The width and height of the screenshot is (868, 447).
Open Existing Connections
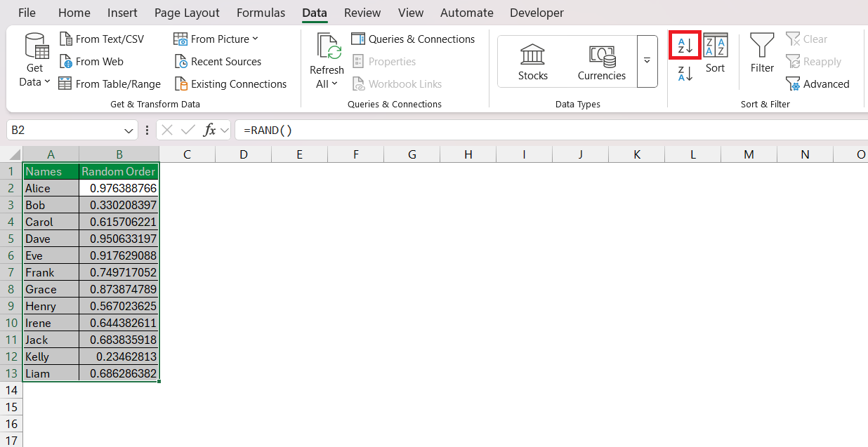[230, 84]
